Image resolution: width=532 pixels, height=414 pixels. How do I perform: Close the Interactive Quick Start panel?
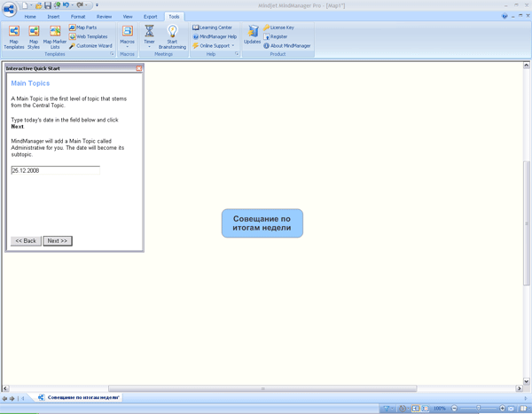click(x=139, y=68)
